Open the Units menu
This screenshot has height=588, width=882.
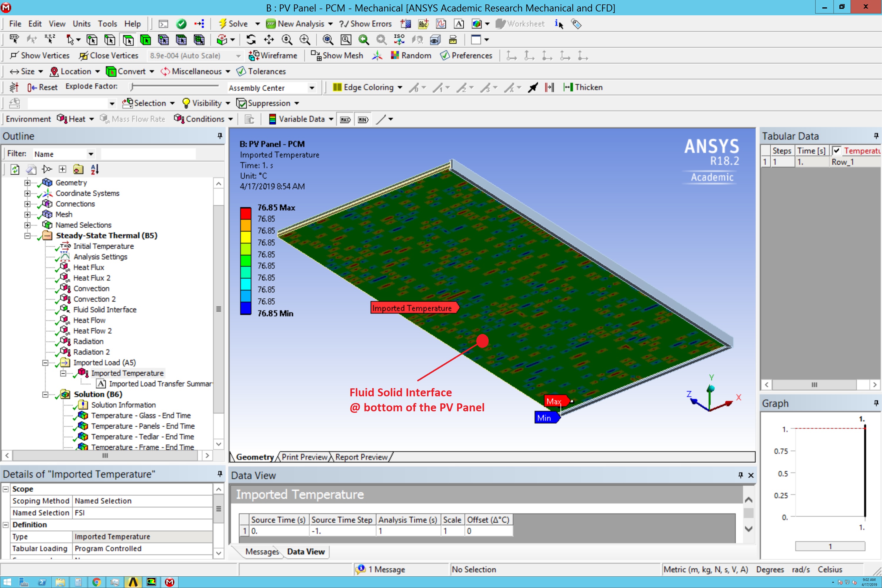[x=81, y=24]
